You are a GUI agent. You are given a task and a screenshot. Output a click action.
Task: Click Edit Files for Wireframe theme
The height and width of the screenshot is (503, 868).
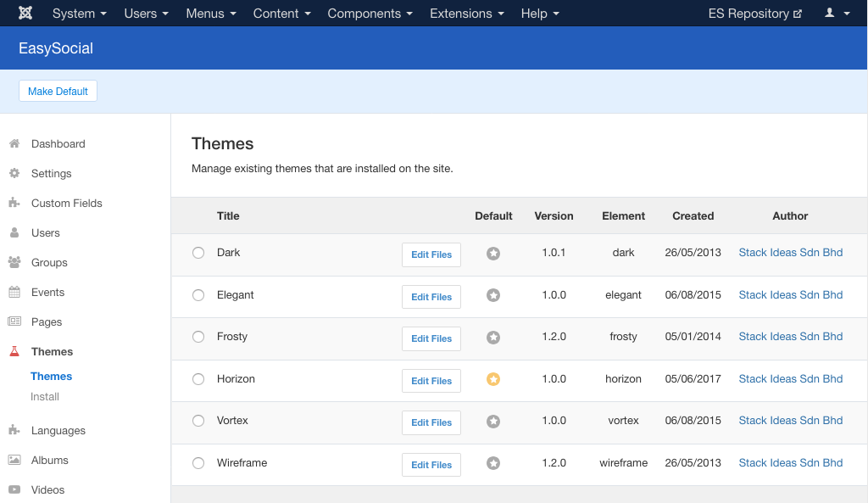click(x=431, y=465)
